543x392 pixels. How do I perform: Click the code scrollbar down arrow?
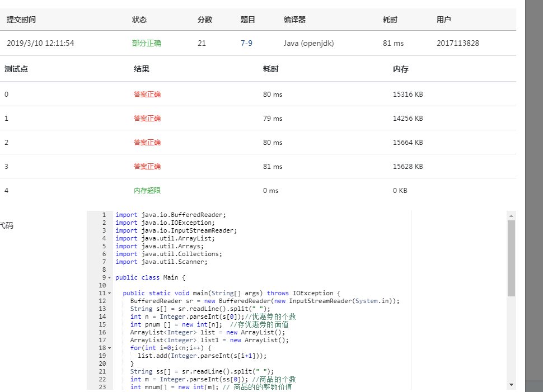click(511, 385)
